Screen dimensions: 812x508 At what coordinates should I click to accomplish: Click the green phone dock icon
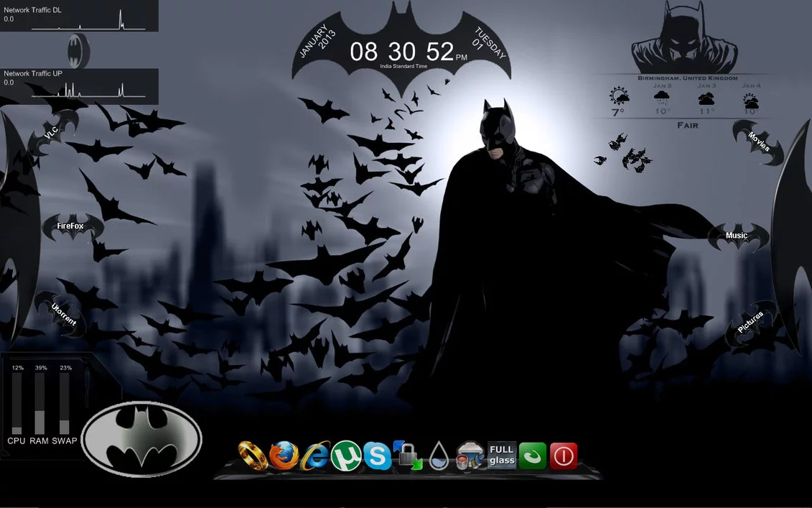coord(532,455)
